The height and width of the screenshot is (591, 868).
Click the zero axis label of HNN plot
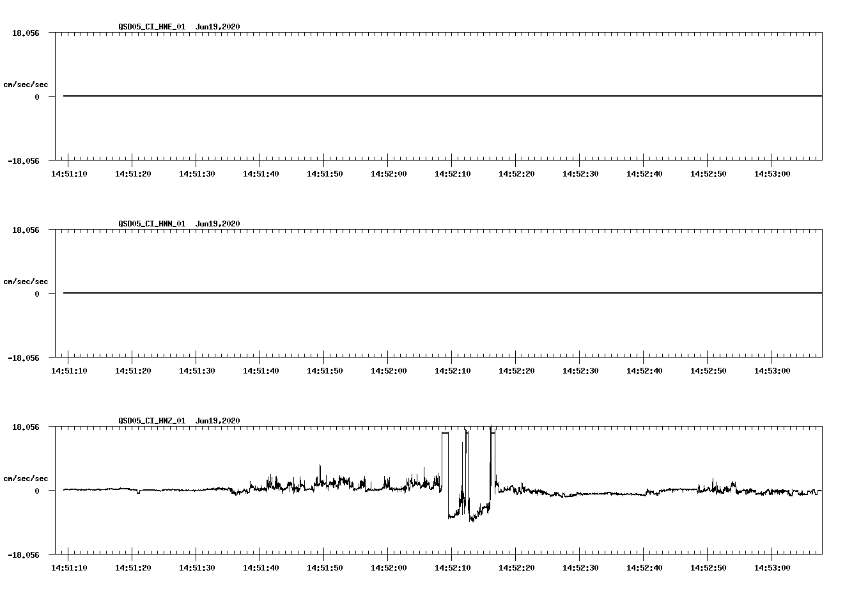37,294
